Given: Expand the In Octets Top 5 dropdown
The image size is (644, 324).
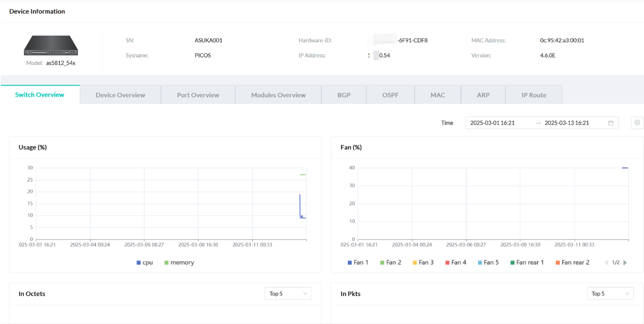Looking at the screenshot, I should pos(288,294).
